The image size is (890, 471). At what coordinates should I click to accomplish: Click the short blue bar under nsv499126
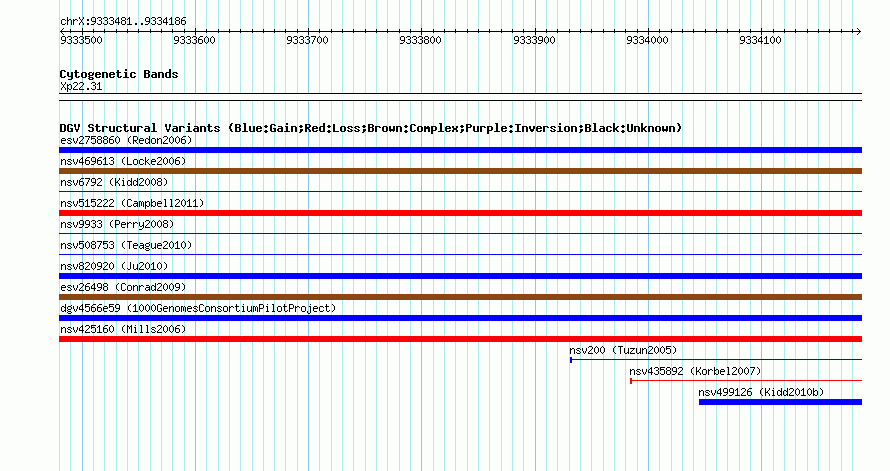[780, 402]
